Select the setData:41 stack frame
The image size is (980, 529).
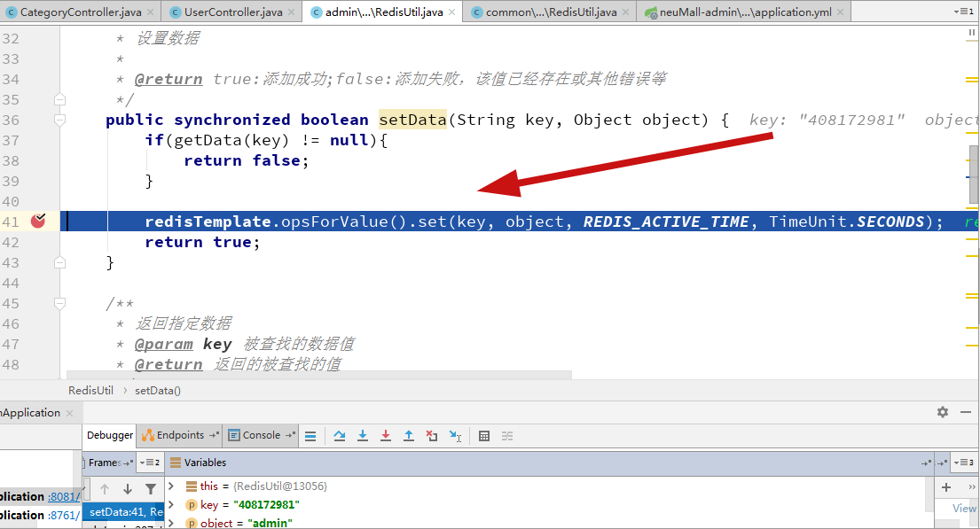124,511
